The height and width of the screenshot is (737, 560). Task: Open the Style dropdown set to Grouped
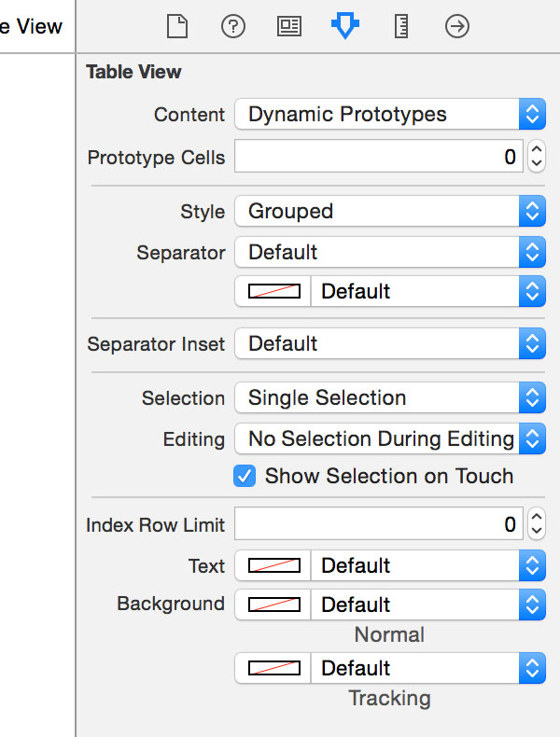390,211
